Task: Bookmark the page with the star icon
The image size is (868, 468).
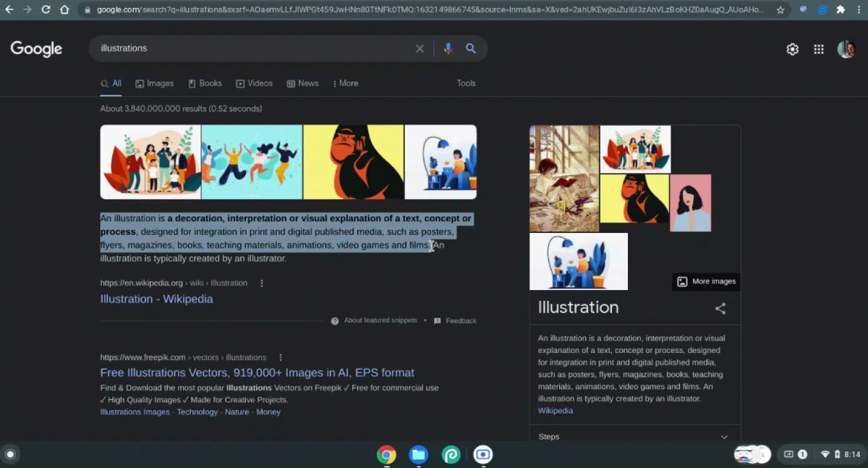Action: point(780,9)
